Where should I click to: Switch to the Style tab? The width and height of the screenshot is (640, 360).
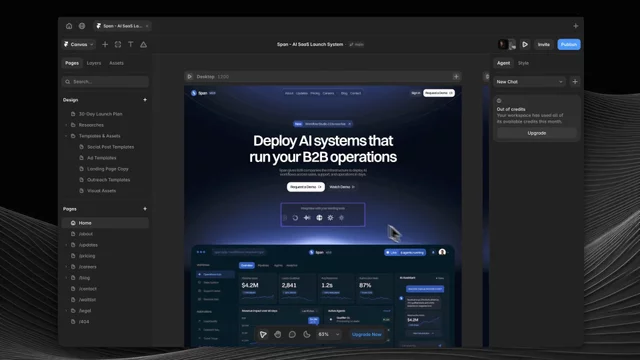[523, 63]
